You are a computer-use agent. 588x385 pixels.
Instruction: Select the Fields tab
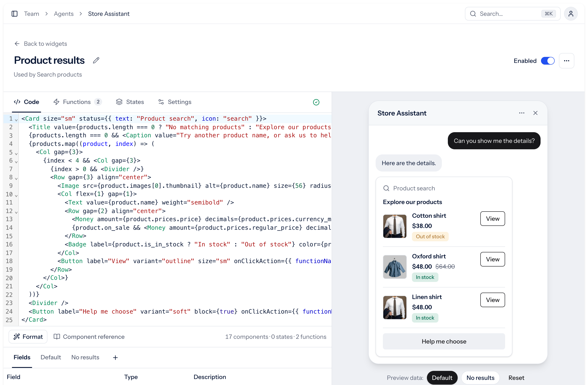(22, 357)
